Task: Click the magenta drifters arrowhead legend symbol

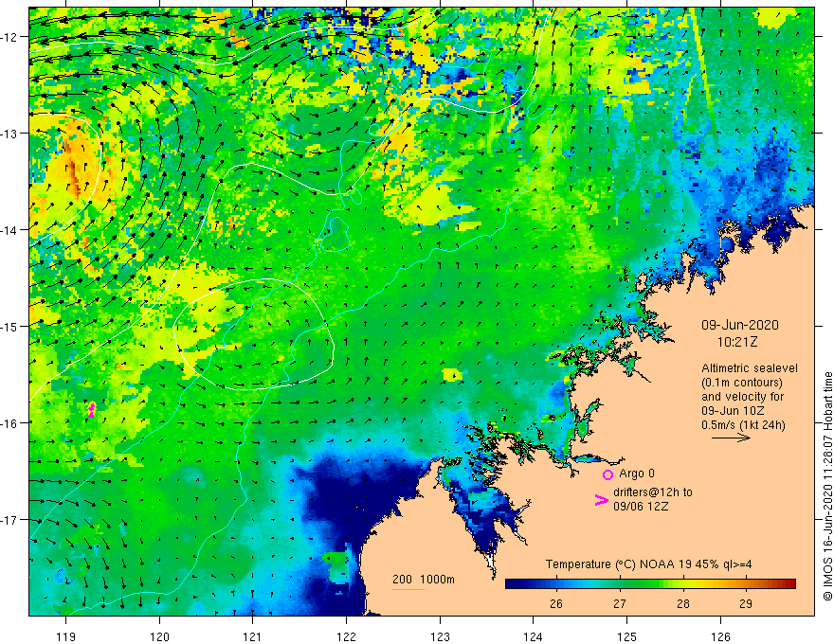Action: tap(601, 500)
